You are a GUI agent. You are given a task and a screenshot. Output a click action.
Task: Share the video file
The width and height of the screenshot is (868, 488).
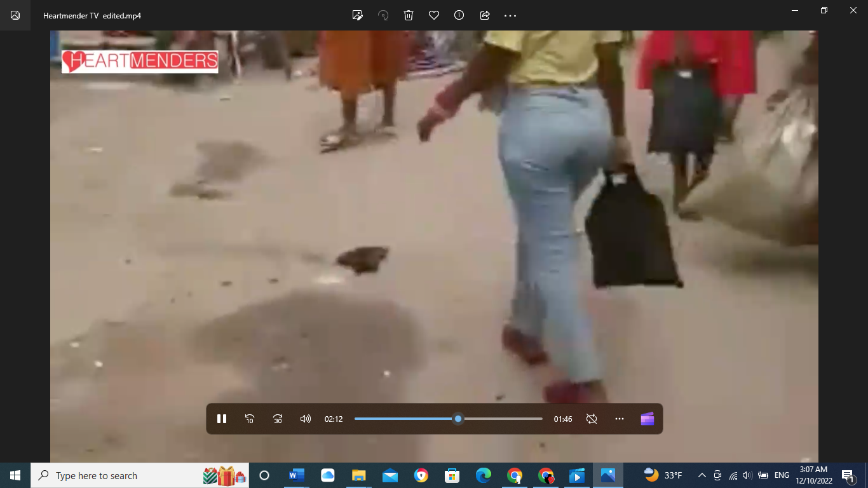point(485,15)
